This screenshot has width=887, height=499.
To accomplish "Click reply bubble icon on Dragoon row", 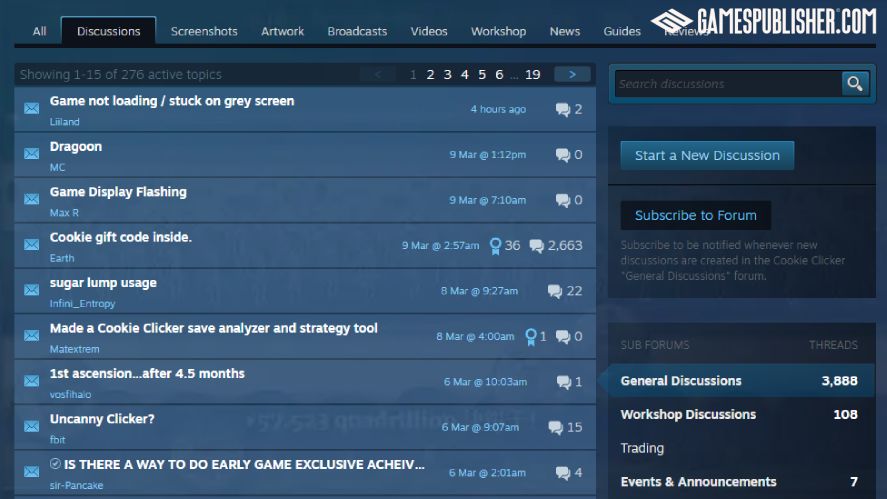I will 563,154.
